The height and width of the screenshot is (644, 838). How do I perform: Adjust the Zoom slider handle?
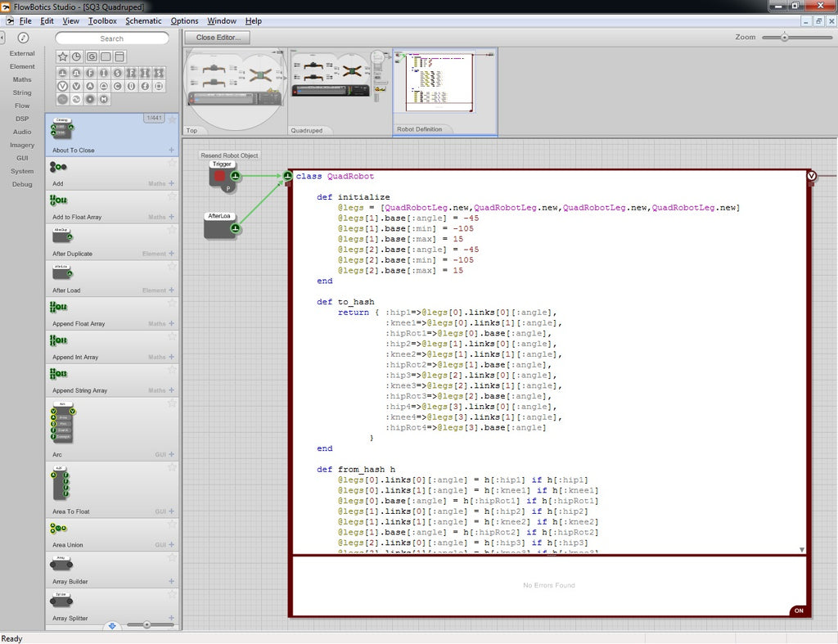pos(784,37)
